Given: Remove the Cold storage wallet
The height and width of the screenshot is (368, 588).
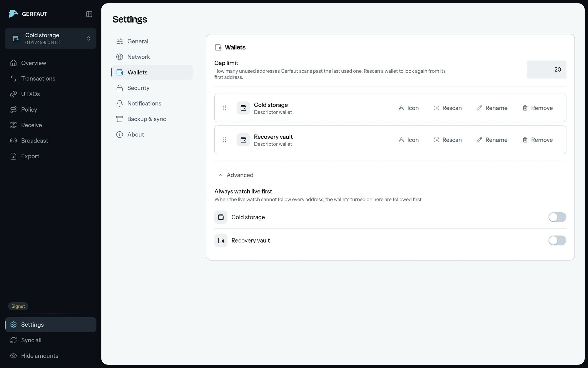Looking at the screenshot, I should coord(538,108).
